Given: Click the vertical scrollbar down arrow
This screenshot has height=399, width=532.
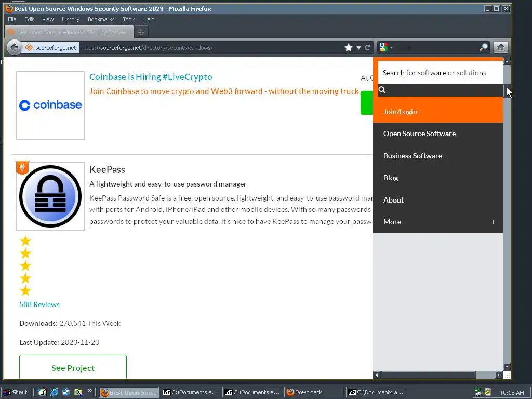Looking at the screenshot, I should (507, 366).
